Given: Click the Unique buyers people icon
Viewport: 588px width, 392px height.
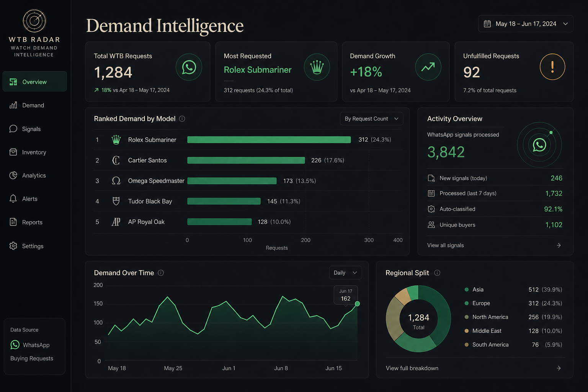Looking at the screenshot, I should pyautogui.click(x=431, y=225).
